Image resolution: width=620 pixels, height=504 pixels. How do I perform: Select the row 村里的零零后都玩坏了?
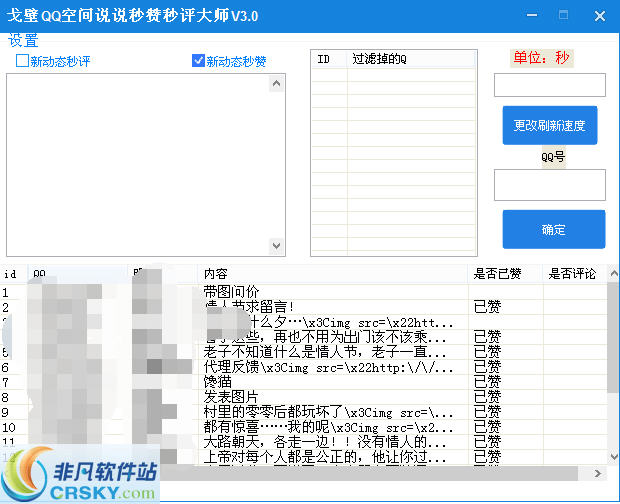[303, 412]
